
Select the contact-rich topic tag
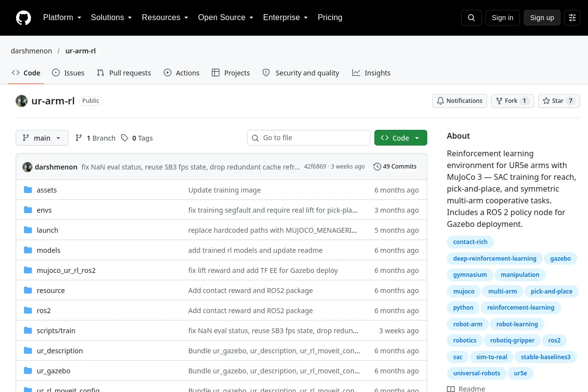470,242
